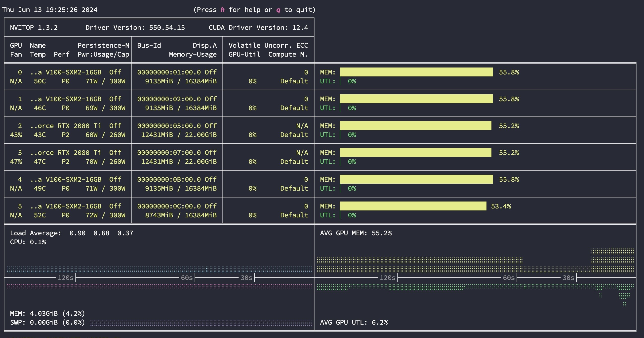
Task: Click GPU 2 fan speed 43%
Action: coord(16,135)
